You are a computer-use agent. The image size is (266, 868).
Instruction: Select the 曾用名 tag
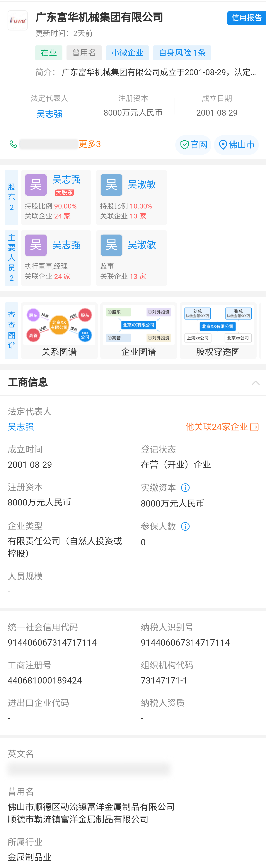(x=84, y=53)
